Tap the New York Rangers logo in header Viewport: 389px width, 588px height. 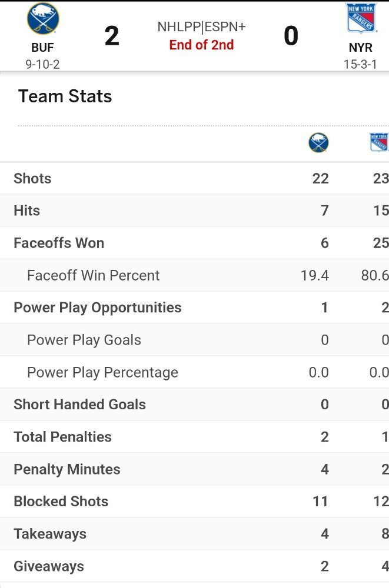coord(361,18)
